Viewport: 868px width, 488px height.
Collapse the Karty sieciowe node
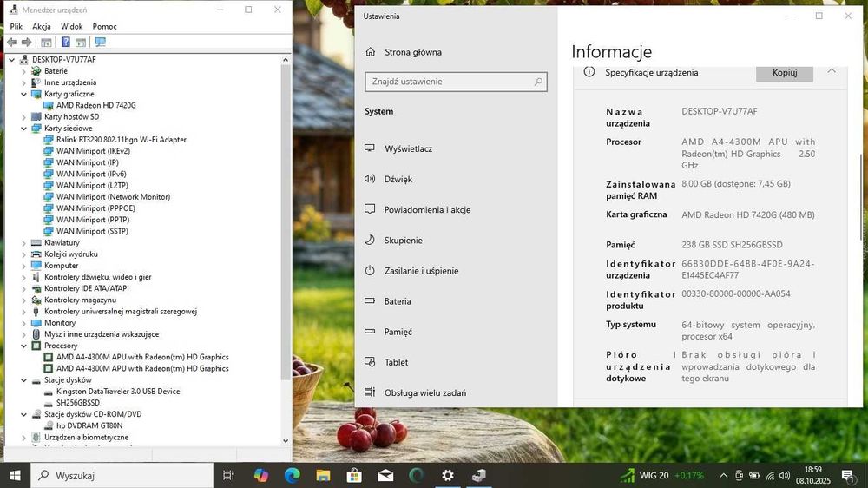[x=23, y=129]
